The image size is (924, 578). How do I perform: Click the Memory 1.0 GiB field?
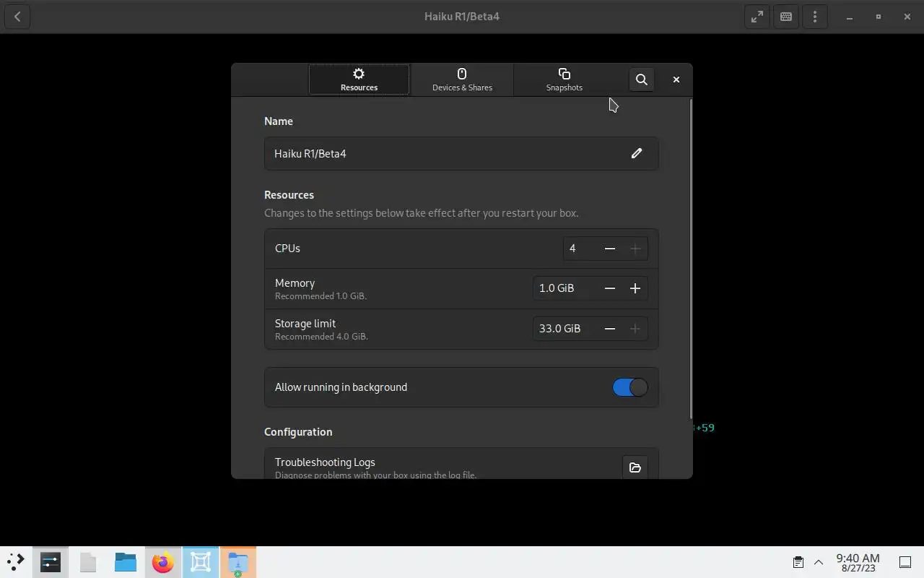point(565,288)
